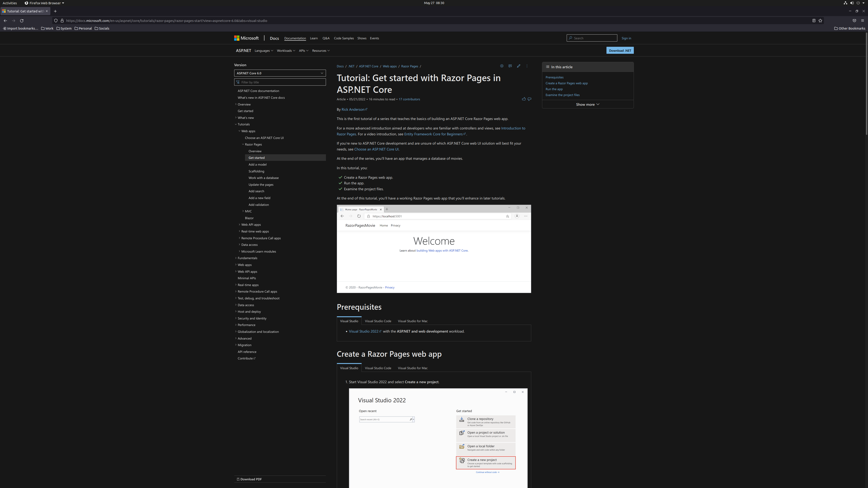The height and width of the screenshot is (488, 868).
Task: Open the Socials bookmarks folder
Action: pos(102,28)
